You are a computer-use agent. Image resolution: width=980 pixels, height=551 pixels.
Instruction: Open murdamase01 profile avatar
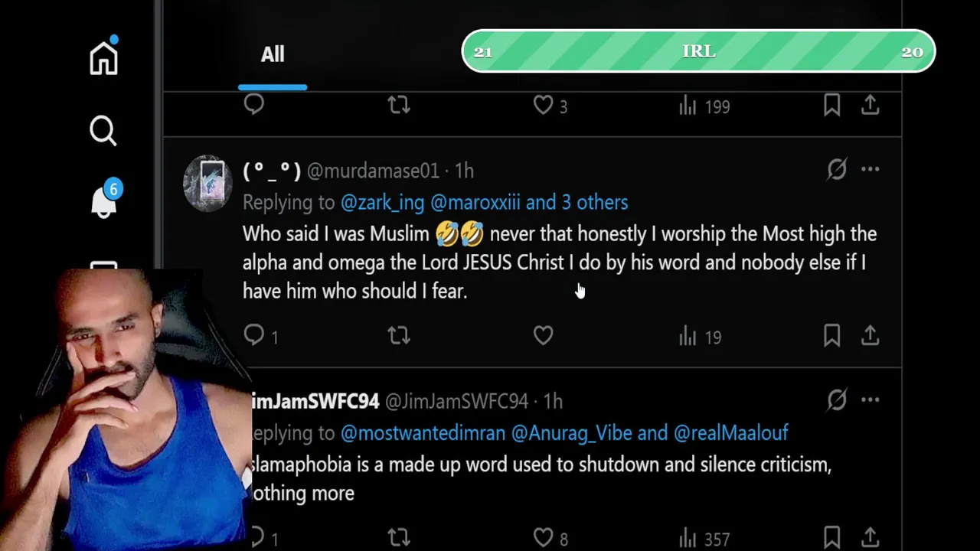[x=207, y=183]
